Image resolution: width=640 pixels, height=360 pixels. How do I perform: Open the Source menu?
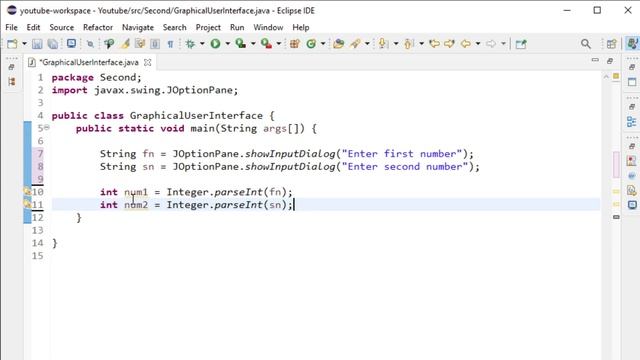62,27
